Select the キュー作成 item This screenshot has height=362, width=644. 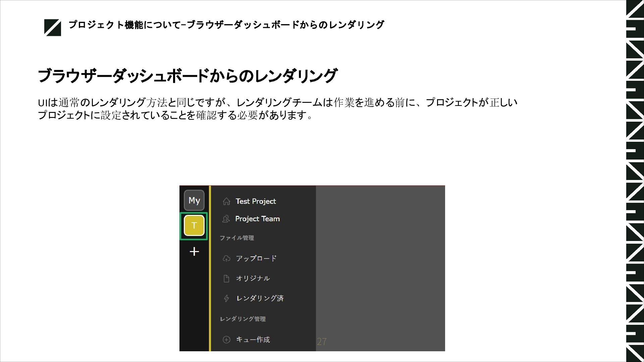pyautogui.click(x=253, y=340)
